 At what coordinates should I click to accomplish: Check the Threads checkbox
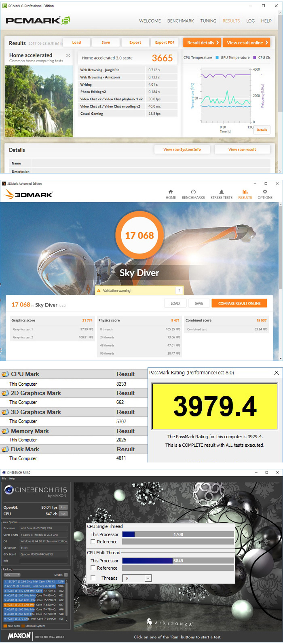(x=93, y=578)
